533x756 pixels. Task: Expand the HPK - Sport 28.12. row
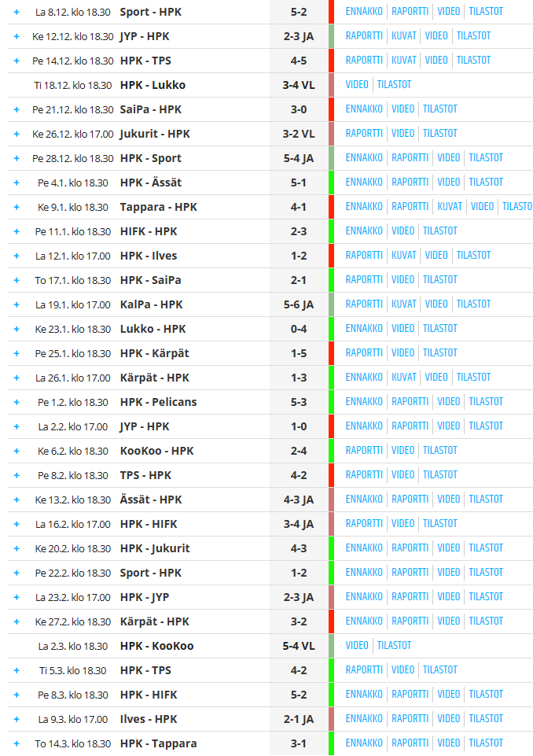17,159
